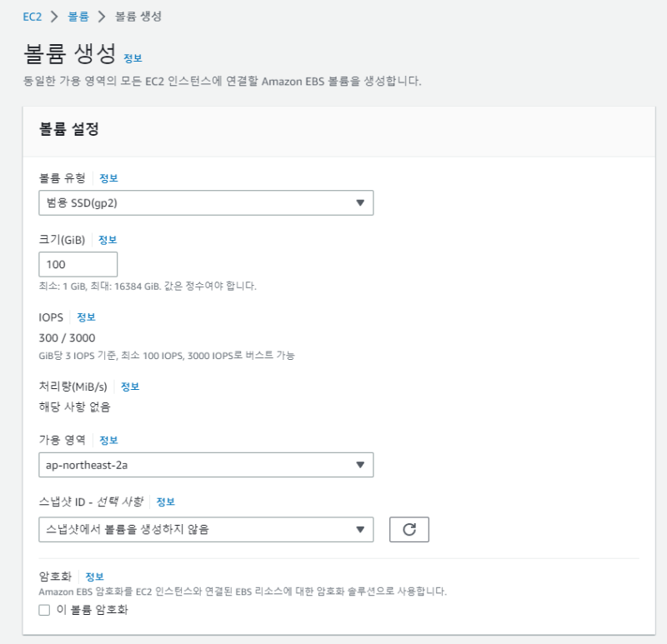Click the info link beside '볼륨 유형'
The image size is (667, 644).
click(x=108, y=178)
